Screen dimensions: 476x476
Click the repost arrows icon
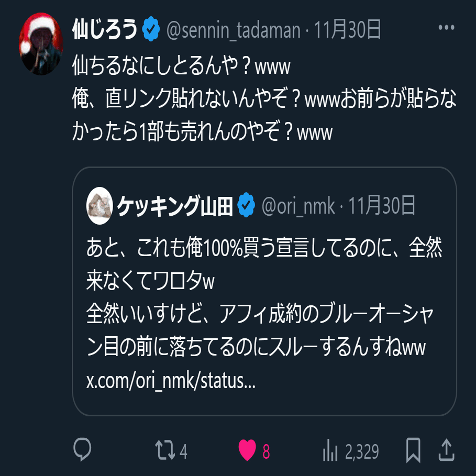(x=165, y=450)
